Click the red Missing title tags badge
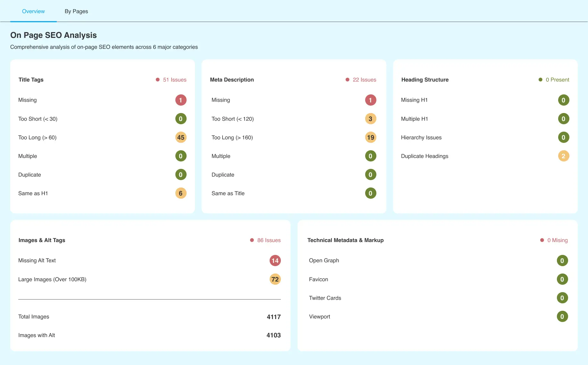Screen dimensions: 588x365 (x=181, y=100)
